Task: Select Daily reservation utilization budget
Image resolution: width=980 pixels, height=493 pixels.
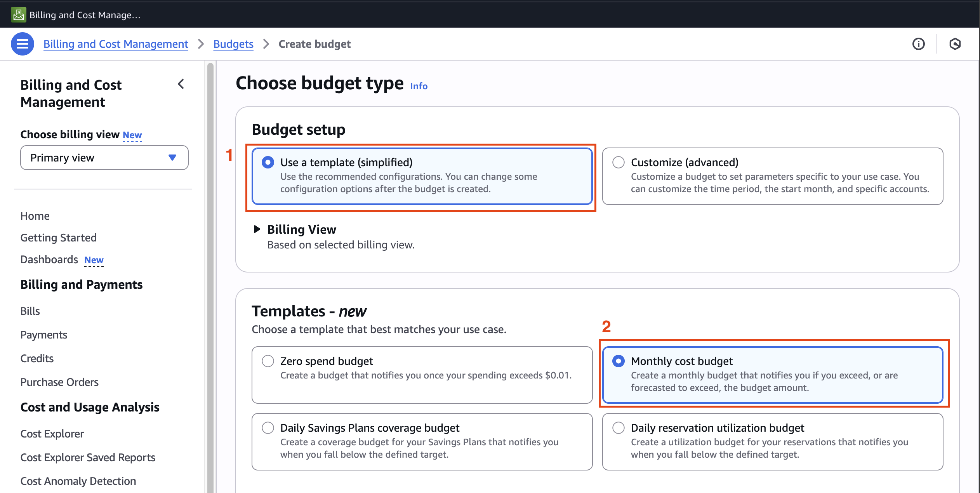Action: (x=618, y=428)
